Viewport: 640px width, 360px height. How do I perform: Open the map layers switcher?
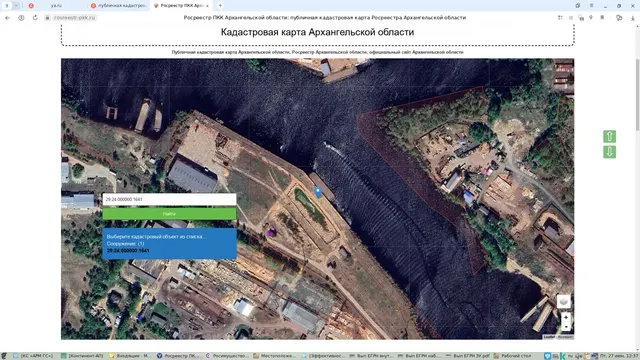pos(564,302)
